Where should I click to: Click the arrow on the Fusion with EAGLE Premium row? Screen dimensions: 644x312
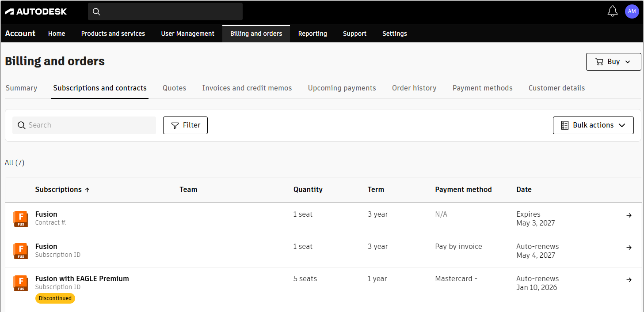[629, 279]
